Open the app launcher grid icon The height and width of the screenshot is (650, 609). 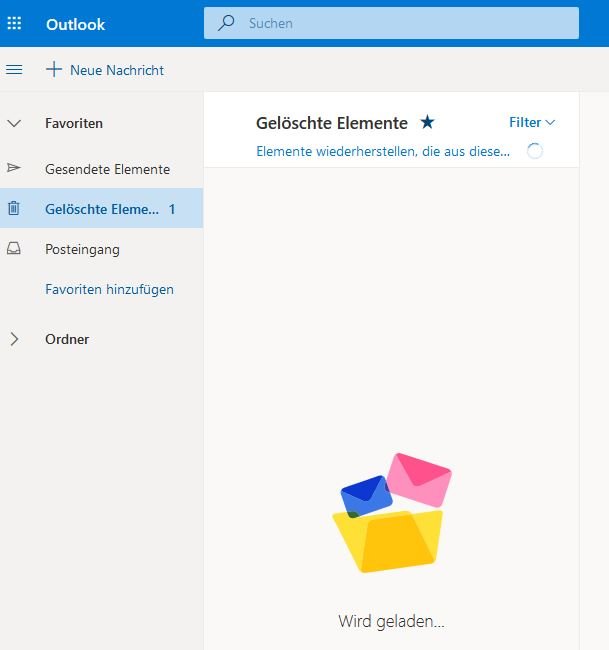[x=14, y=23]
